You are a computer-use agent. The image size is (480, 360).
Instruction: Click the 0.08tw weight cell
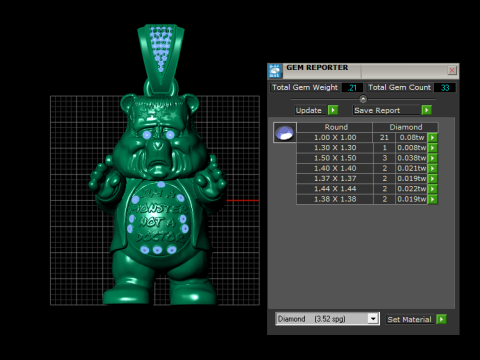[x=411, y=138]
